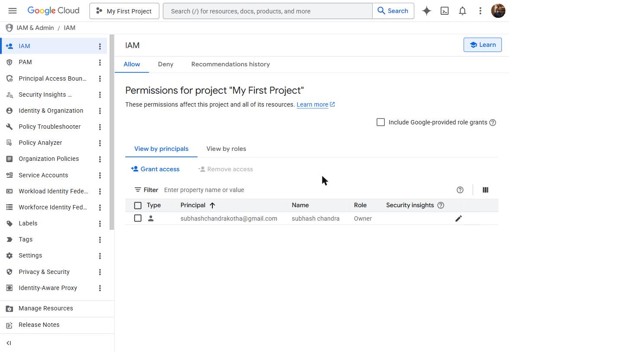Open the top bar three-dot settings menu

tap(480, 11)
